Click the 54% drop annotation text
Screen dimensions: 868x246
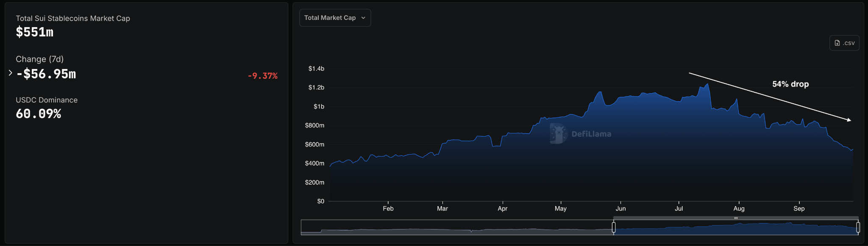click(790, 84)
